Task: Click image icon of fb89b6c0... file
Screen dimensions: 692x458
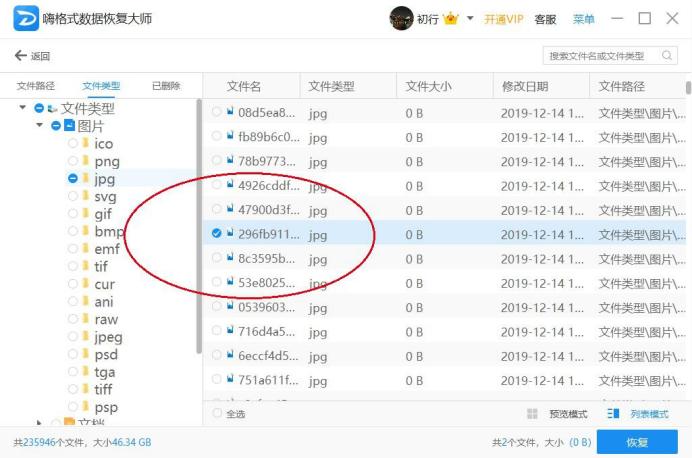Action: point(230,136)
